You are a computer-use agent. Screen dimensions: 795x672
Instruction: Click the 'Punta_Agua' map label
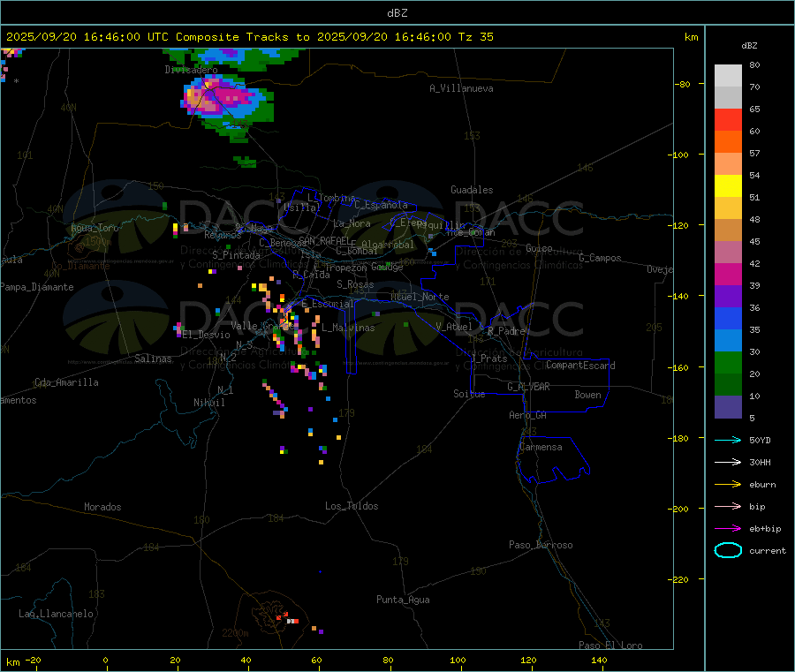(x=403, y=600)
